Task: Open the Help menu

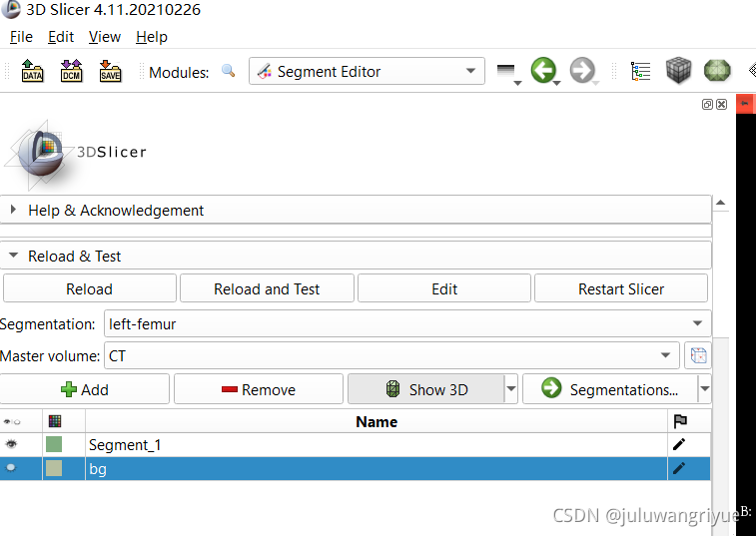Action: 152,37
